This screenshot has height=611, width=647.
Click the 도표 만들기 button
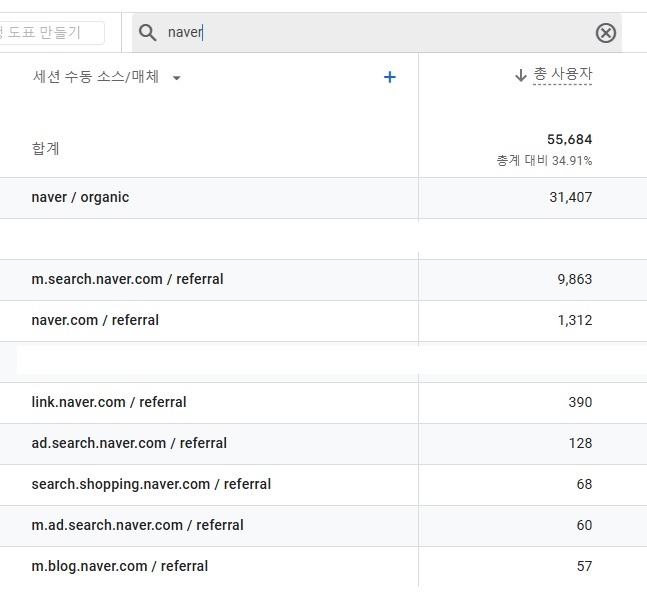point(50,33)
